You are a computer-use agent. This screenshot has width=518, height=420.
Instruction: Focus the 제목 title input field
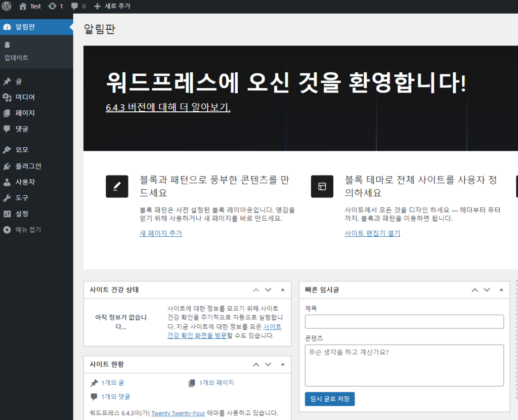tap(404, 321)
